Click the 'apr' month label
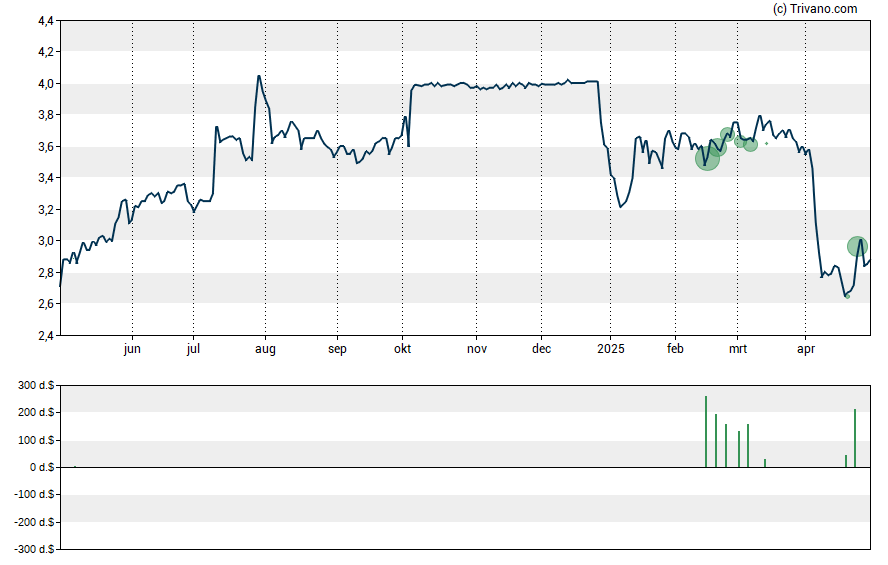This screenshot has width=888, height=565. [x=806, y=349]
